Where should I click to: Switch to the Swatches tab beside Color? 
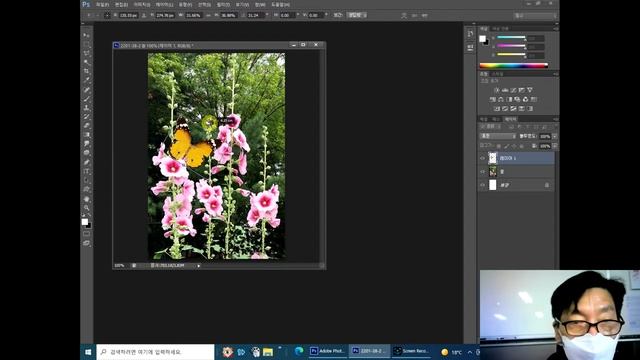pos(500,29)
